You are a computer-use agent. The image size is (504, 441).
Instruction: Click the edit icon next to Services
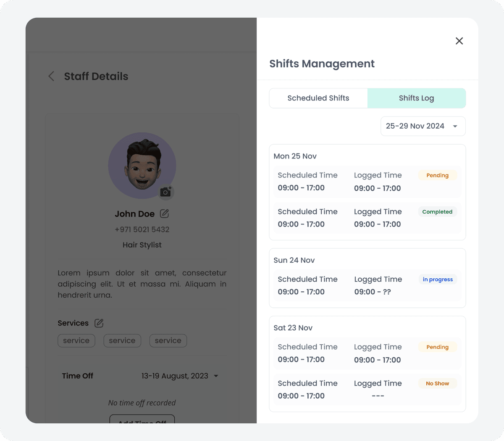pos(99,323)
